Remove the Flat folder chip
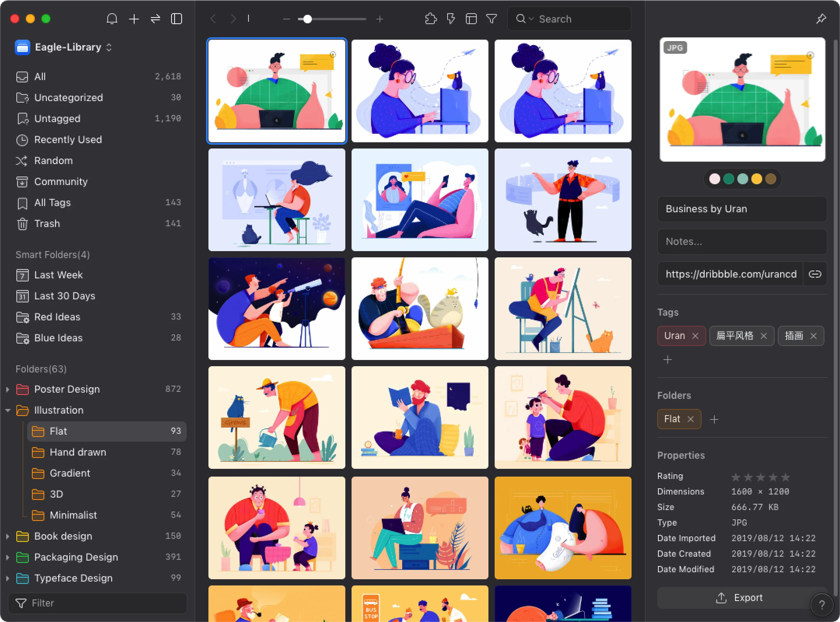 pyautogui.click(x=691, y=419)
